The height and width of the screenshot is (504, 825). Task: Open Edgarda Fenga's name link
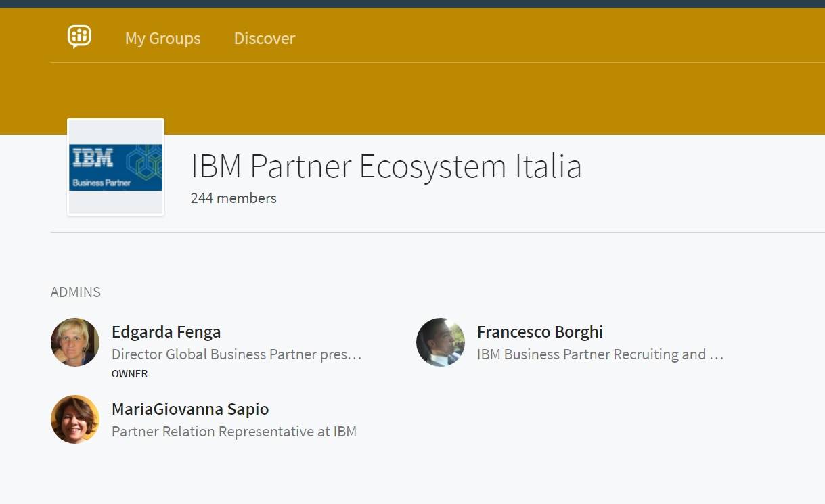[166, 332]
